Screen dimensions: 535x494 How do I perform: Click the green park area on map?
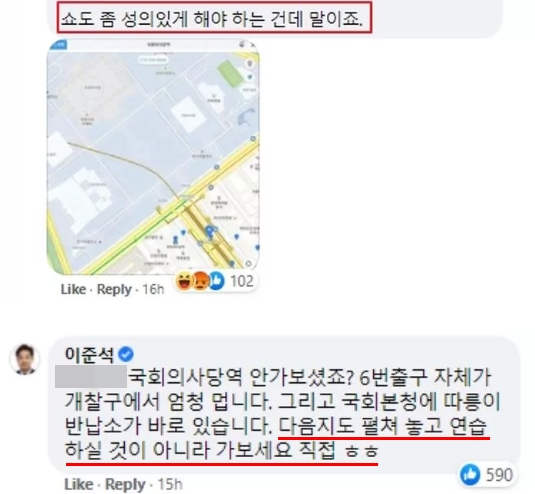point(231,73)
